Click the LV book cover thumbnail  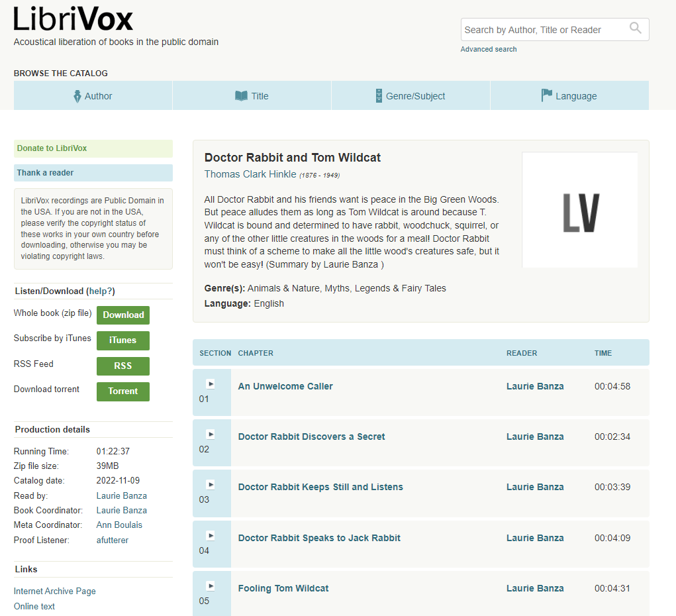coord(579,210)
